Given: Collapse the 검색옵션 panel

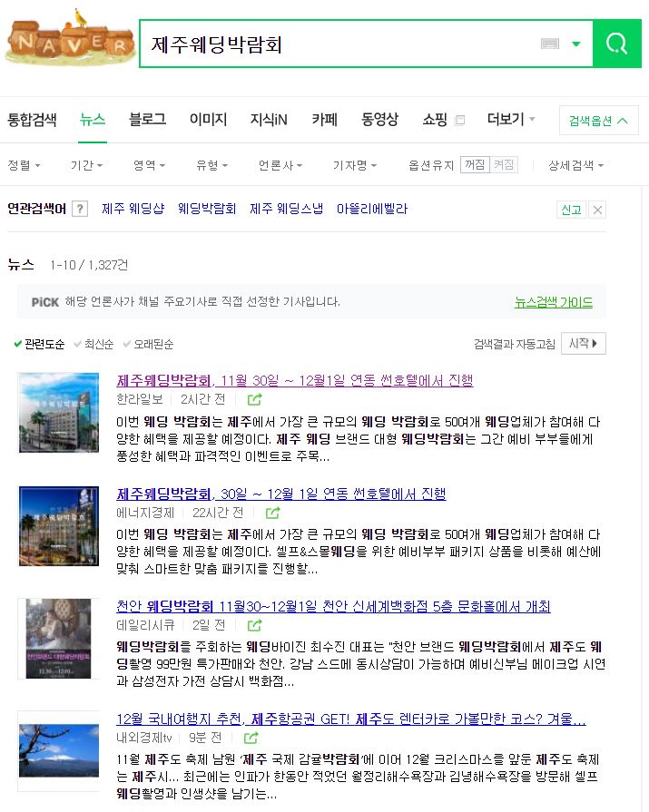Looking at the screenshot, I should pyautogui.click(x=599, y=121).
